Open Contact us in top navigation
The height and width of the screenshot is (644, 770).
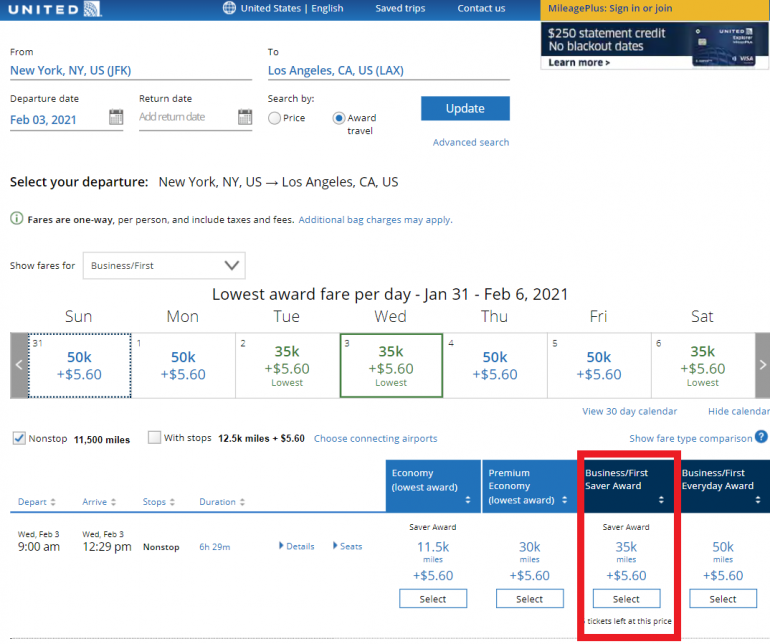[481, 9]
